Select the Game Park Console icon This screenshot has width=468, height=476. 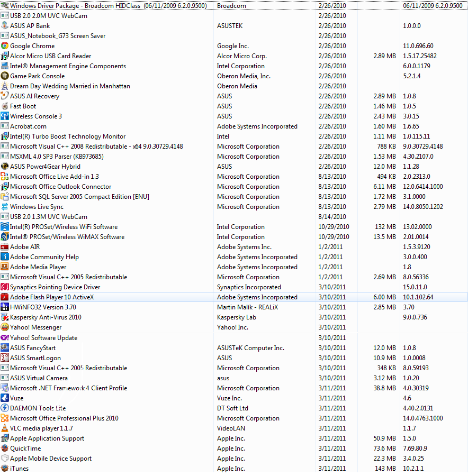pos(5,76)
